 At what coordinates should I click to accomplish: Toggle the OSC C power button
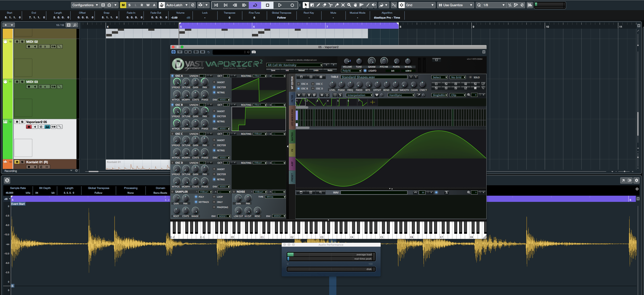tap(173, 134)
